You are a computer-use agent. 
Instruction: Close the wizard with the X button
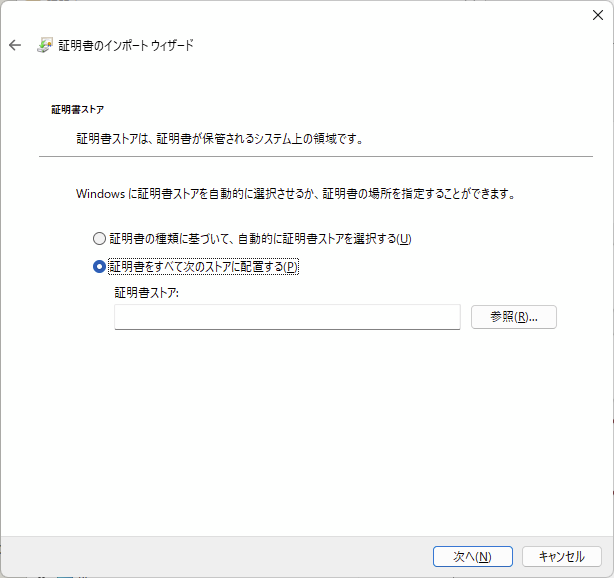point(598,15)
